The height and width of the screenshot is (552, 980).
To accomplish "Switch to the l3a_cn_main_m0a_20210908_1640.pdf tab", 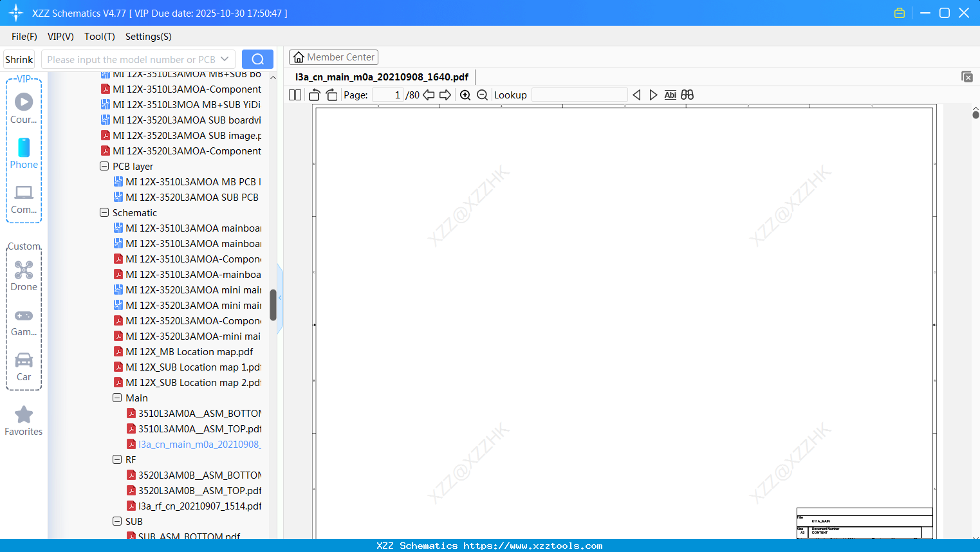I will [382, 77].
